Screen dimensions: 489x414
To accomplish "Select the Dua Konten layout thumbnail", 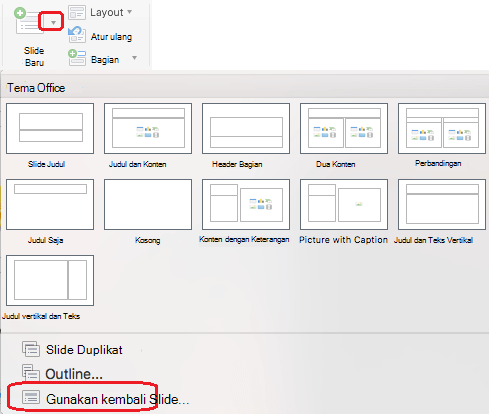I will [344, 128].
